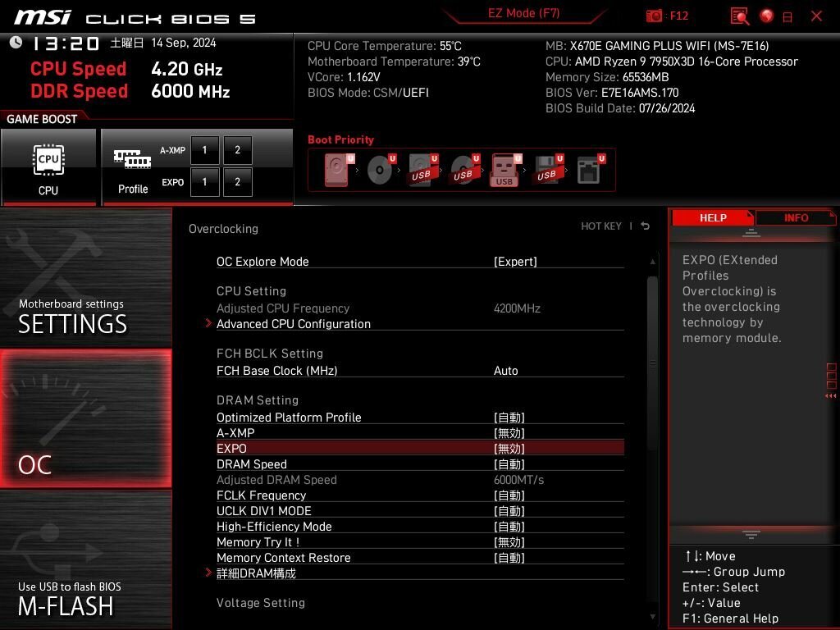Viewport: 840px width, 630px height.
Task: Click the GAME BOOST label tab
Action: pos(42,119)
